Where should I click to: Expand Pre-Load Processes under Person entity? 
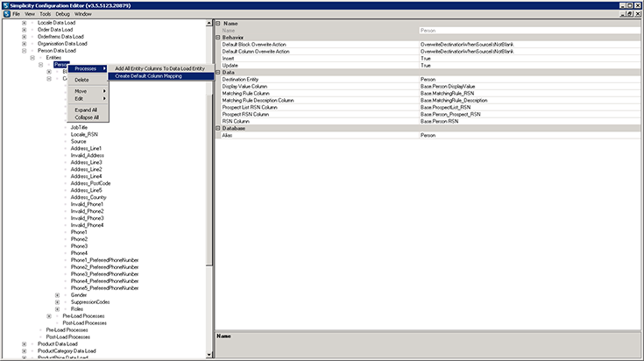coord(49,316)
